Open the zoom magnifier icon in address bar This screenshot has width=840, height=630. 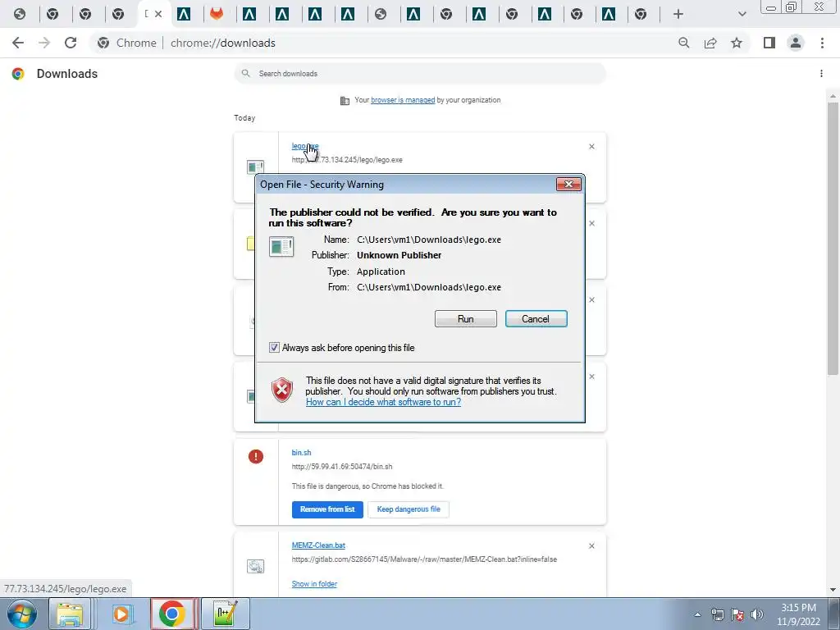[683, 43]
